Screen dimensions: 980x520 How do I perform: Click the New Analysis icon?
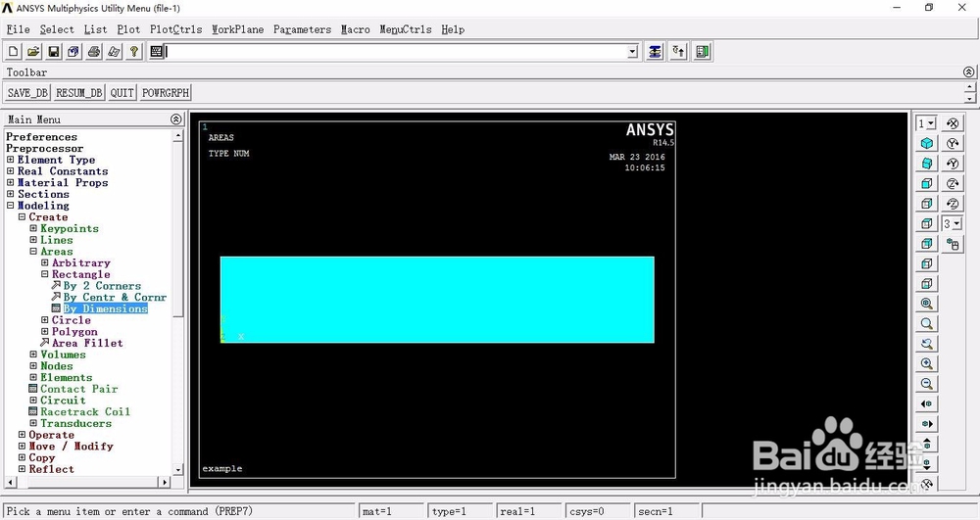point(13,52)
